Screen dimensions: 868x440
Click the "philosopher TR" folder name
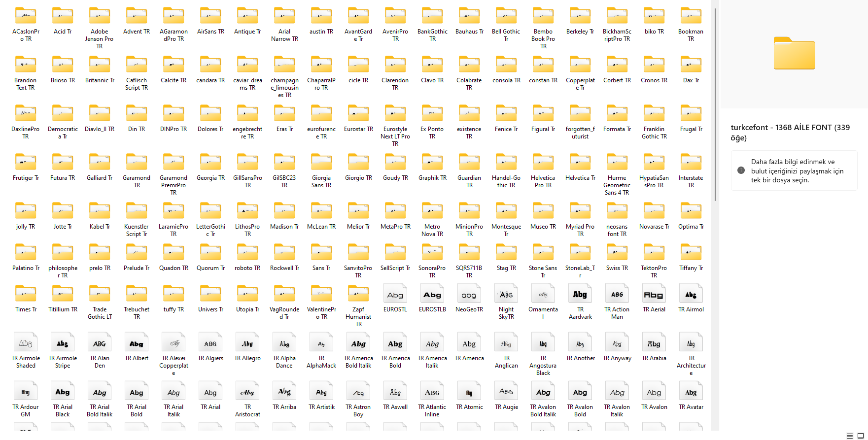(x=63, y=271)
